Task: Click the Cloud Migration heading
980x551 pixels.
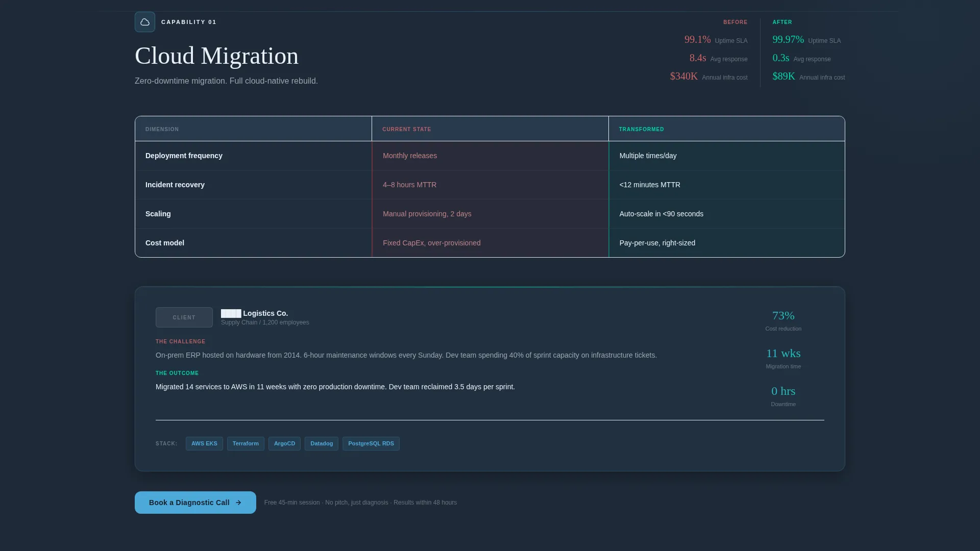Action: [x=216, y=56]
